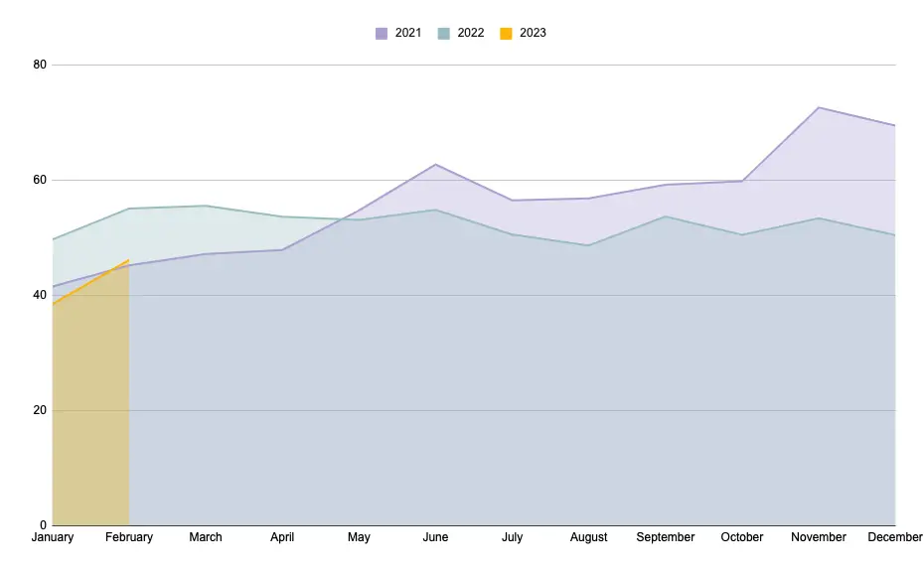The height and width of the screenshot is (571, 924).
Task: Click the orange 2023 legend swatch
Action: tap(506, 34)
